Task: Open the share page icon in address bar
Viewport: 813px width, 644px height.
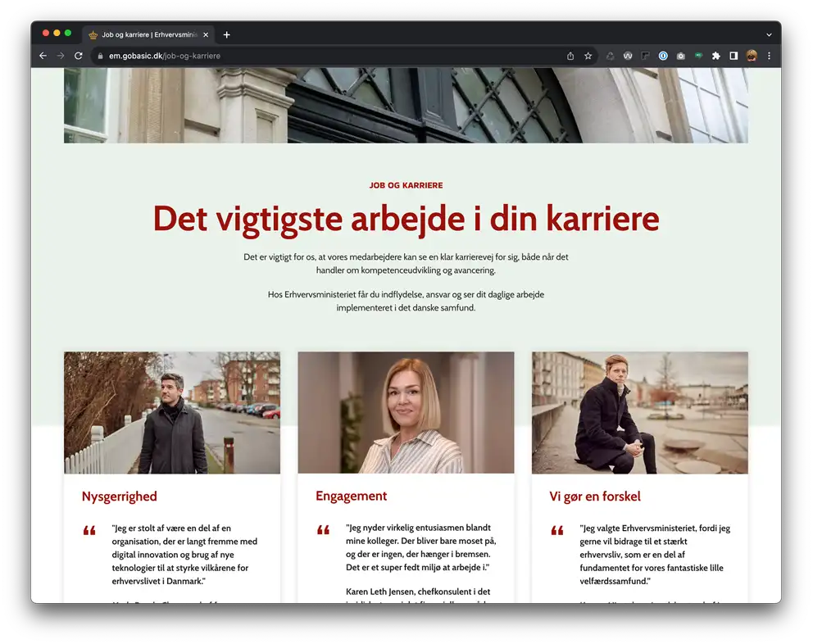Action: (570, 56)
